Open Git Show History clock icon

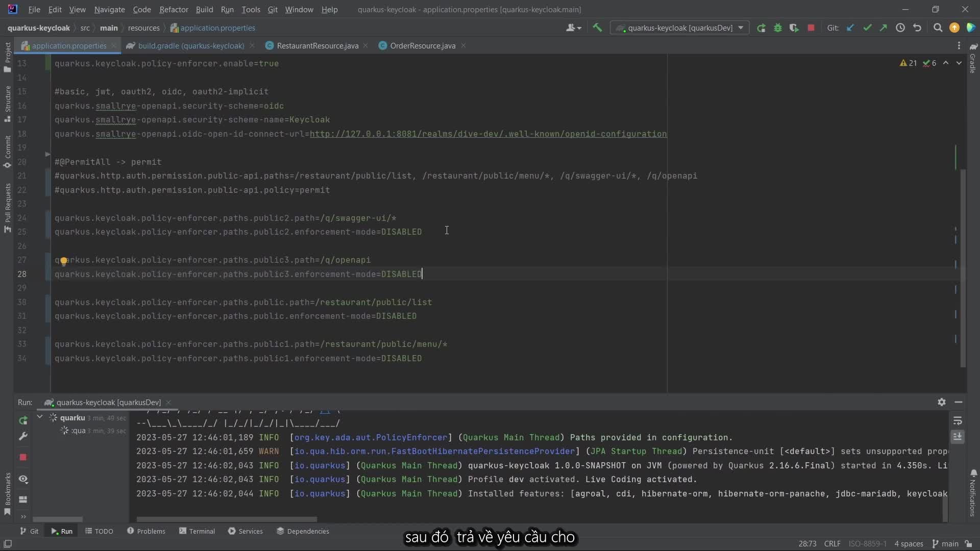click(900, 28)
